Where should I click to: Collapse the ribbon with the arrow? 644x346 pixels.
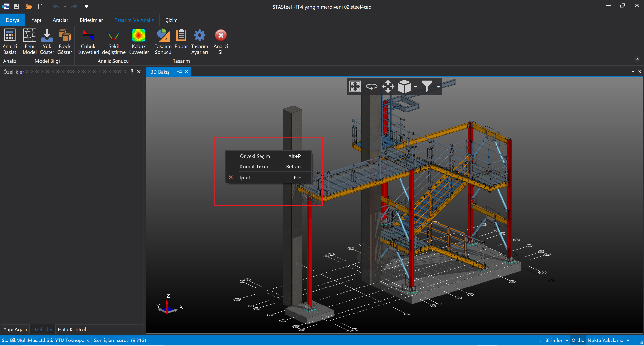click(x=637, y=59)
